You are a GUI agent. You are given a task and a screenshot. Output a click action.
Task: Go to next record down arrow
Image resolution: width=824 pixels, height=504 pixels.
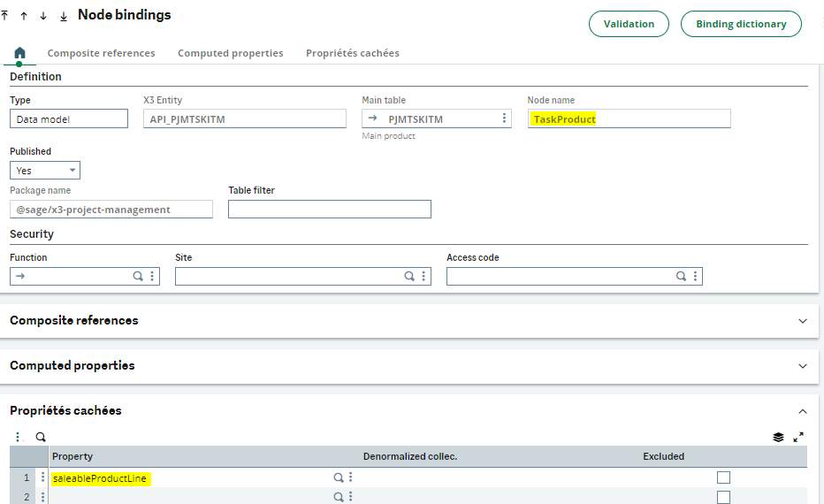(x=43, y=16)
